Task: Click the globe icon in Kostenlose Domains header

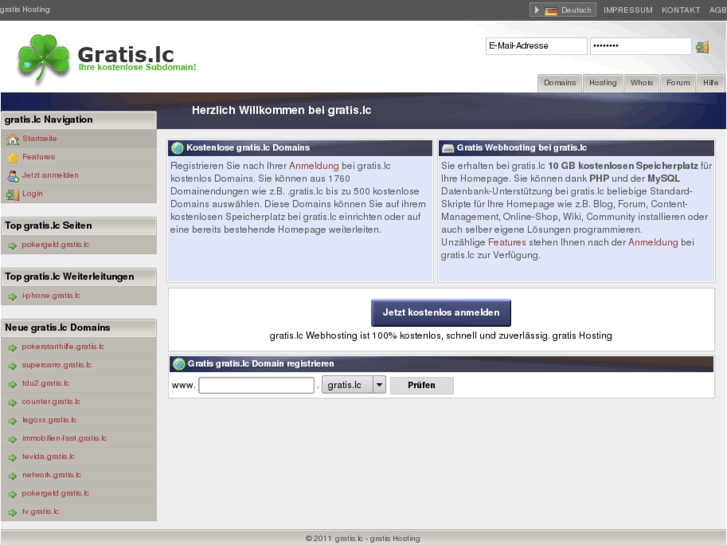Action: tap(177, 148)
